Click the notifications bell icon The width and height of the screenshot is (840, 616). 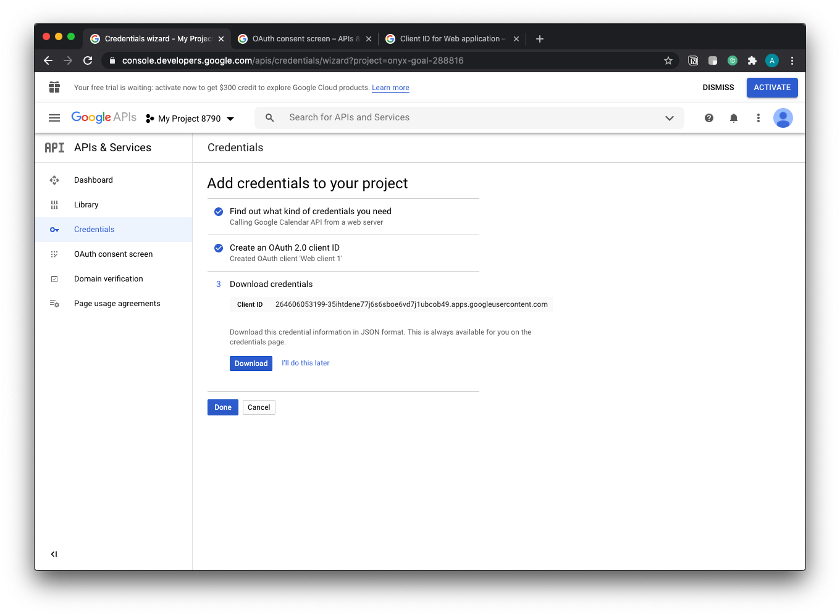coord(734,118)
